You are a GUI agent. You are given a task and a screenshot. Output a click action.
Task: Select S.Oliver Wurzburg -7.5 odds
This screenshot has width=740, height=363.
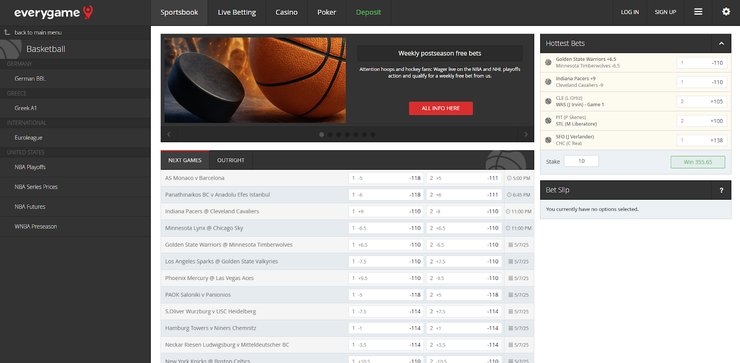(386, 312)
